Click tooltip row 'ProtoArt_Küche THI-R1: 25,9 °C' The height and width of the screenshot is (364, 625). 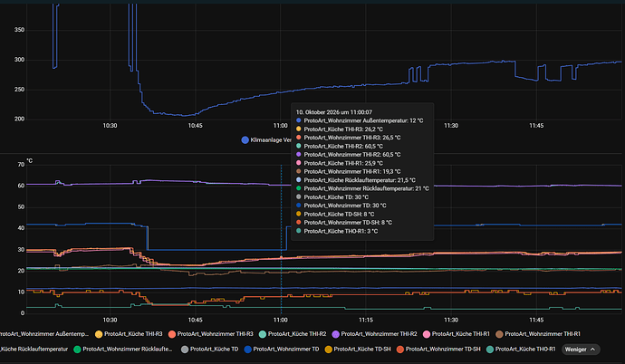pyautogui.click(x=339, y=163)
